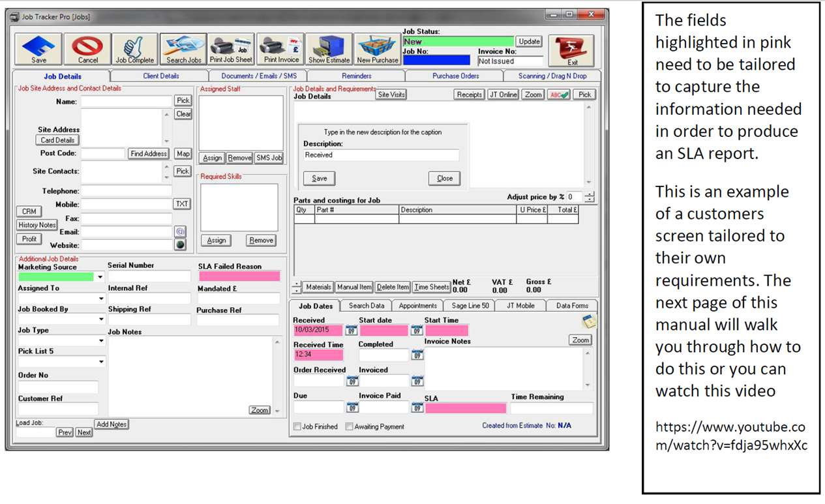Switch to the Appointments tab
The image size is (825, 504).
(417, 306)
